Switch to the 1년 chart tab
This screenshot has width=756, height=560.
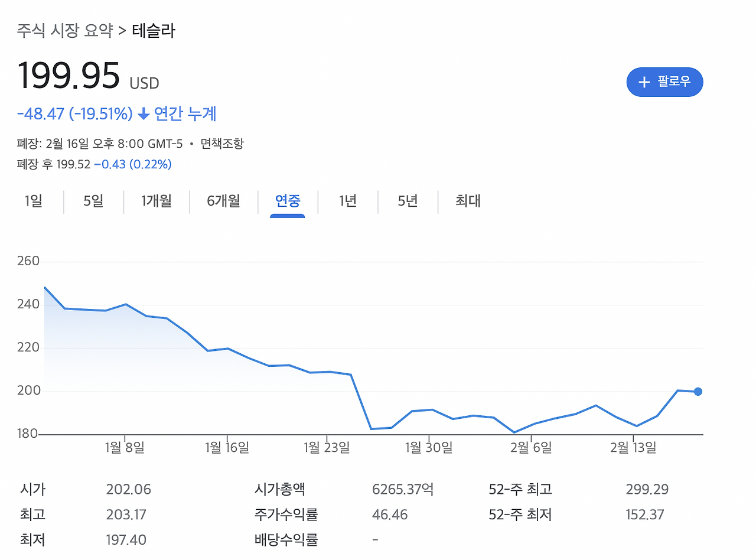click(347, 201)
